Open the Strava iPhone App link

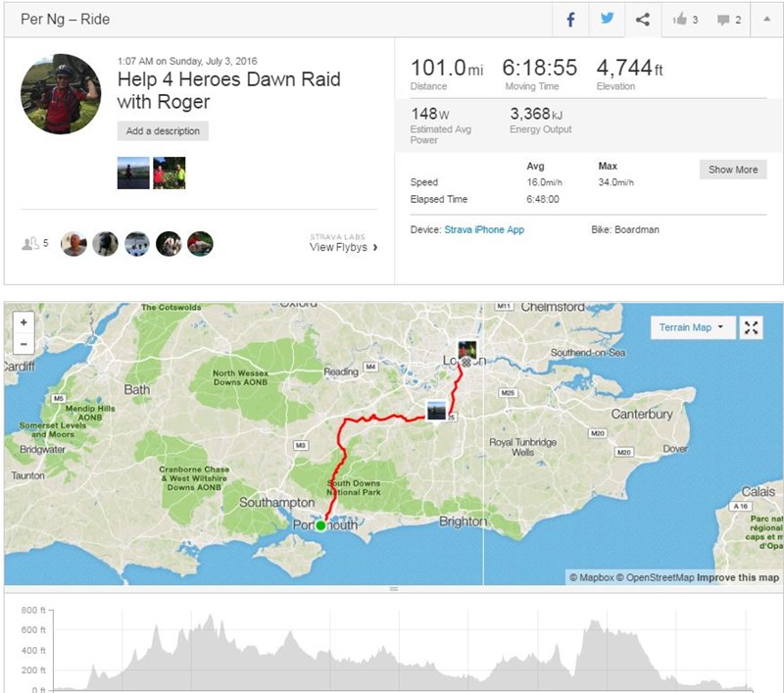(484, 230)
